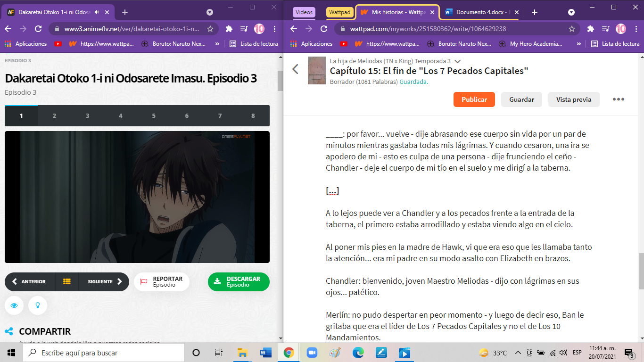Click the Guardar button
Image resolution: width=644 pixels, height=362 pixels.
click(x=522, y=99)
